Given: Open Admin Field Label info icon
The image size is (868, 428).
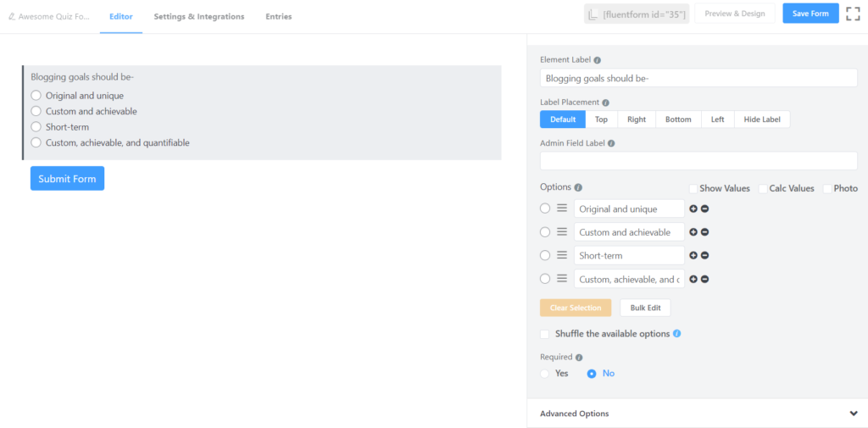Looking at the screenshot, I should (x=611, y=143).
